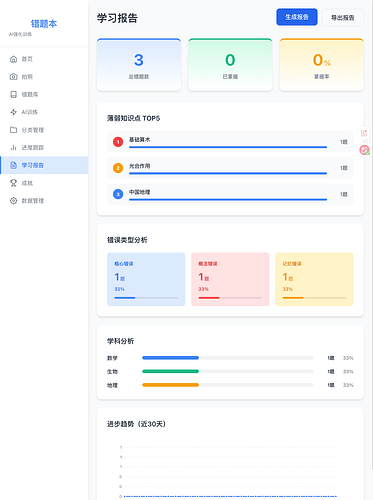Viewport: 373px width, 500px height.
Task: Open the 拍照 camera icon in sidebar
Action: [x=13, y=77]
